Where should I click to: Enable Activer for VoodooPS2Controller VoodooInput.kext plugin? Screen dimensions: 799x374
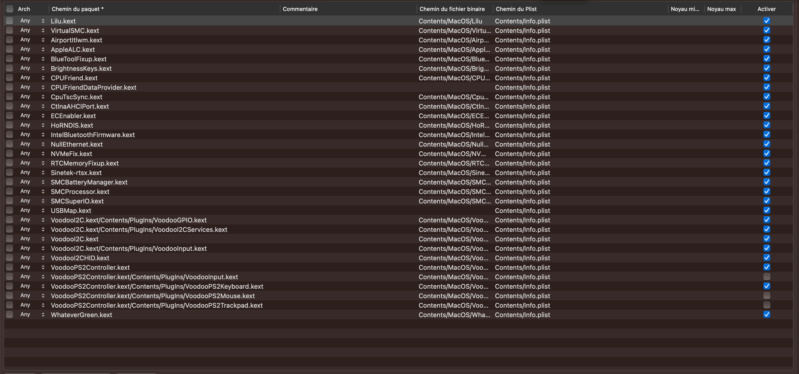(766, 277)
